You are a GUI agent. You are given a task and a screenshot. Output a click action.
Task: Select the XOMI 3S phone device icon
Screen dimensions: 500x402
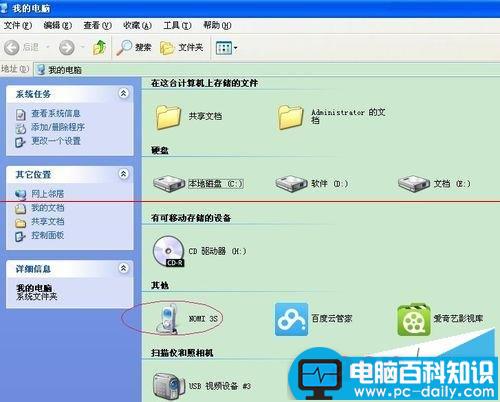pos(168,319)
